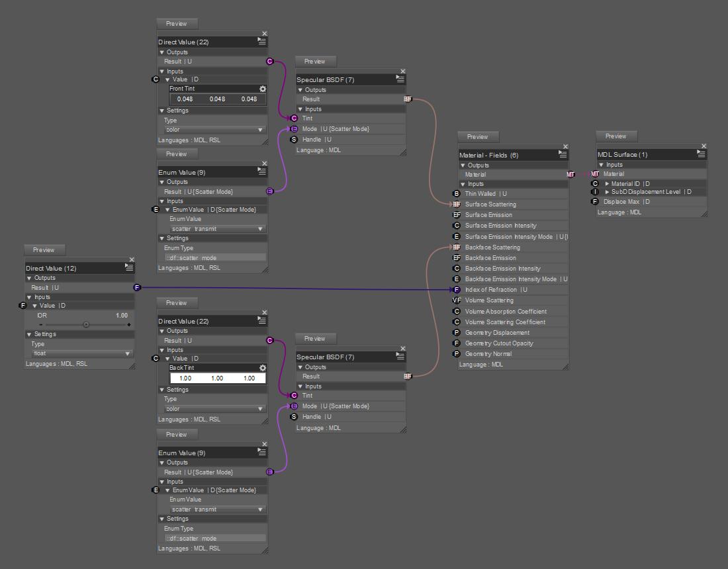Click Preview button above MDL Surface node
Viewport: 728px width, 569px height.
click(x=616, y=136)
